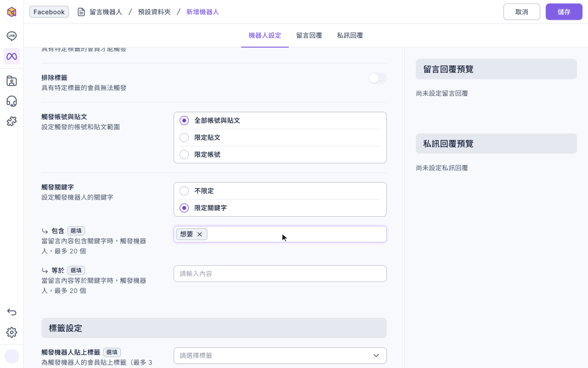Image resolution: width=588 pixels, height=368 pixels.
Task: Click the orange cube app logo
Action: (11, 12)
